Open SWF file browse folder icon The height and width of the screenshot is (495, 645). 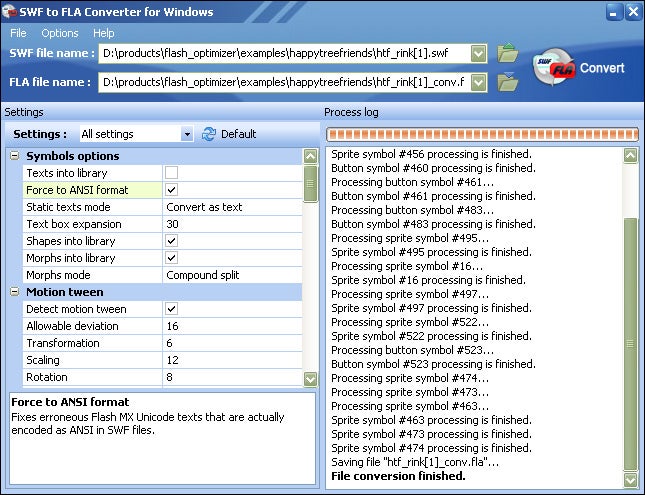click(x=508, y=53)
